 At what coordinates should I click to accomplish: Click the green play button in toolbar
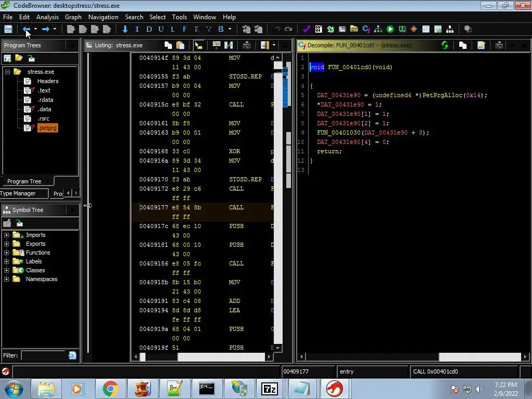[x=390, y=29]
